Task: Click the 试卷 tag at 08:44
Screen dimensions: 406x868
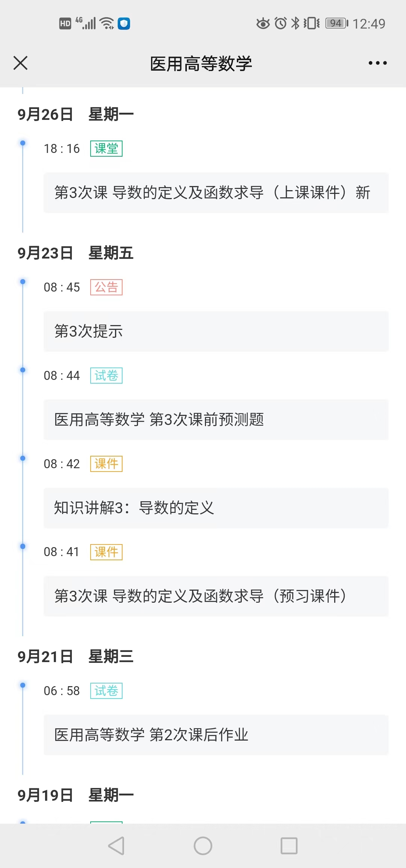Action: pos(106,376)
